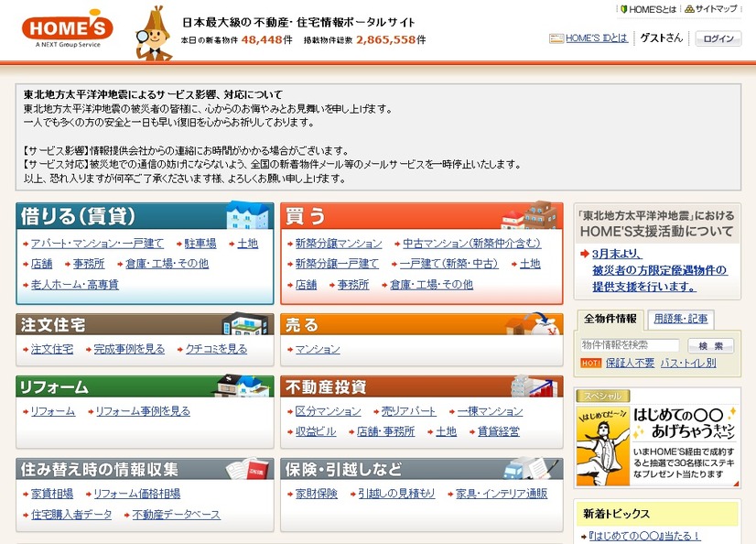The height and width of the screenshot is (544, 756).
Task: Click the HOT! badge icon
Action: click(x=590, y=363)
